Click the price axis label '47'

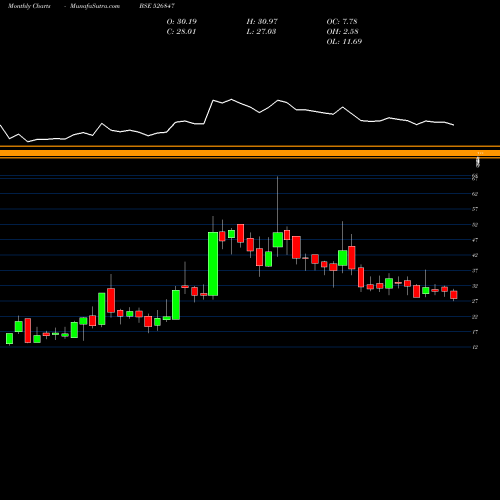click(x=475, y=240)
